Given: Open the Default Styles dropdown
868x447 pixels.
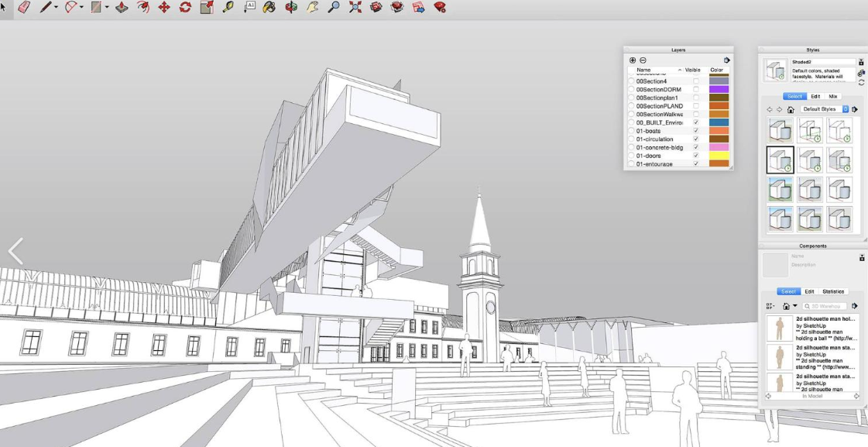Looking at the screenshot, I should (825, 109).
